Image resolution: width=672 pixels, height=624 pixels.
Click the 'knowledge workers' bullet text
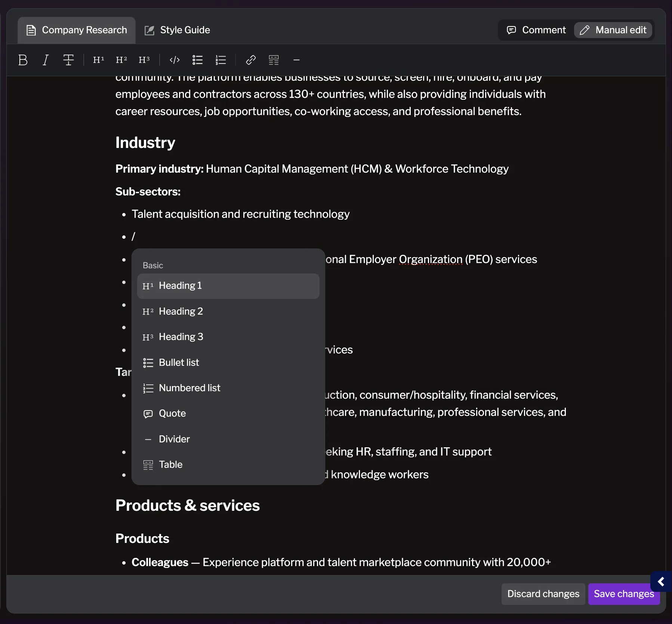coord(380,475)
